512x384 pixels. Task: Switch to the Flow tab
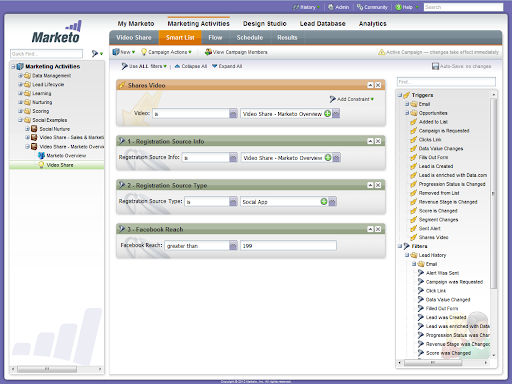click(x=215, y=38)
